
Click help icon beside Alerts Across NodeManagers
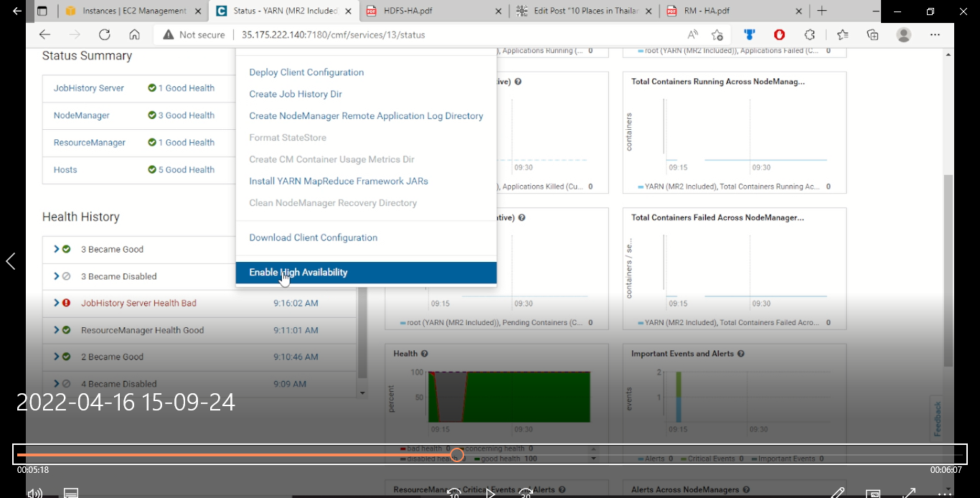point(746,490)
